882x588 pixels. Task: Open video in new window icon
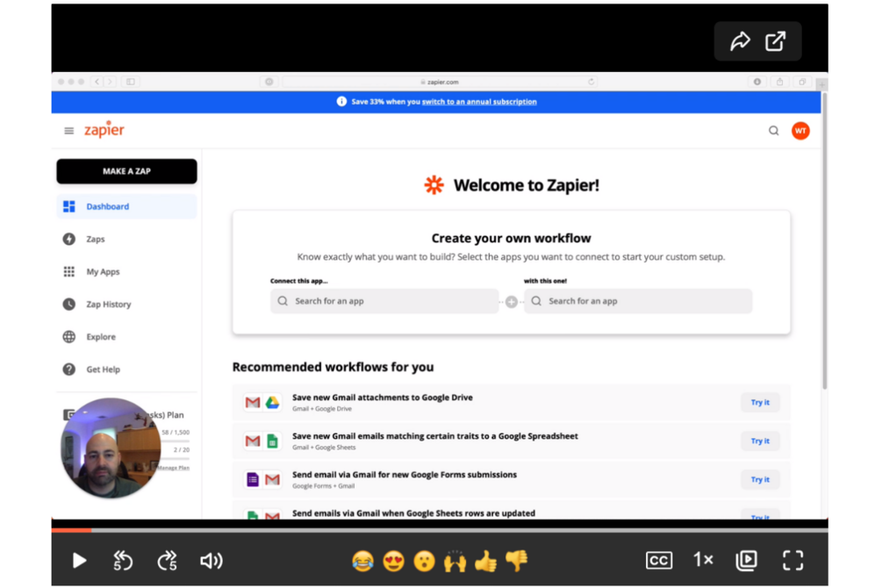(x=775, y=41)
